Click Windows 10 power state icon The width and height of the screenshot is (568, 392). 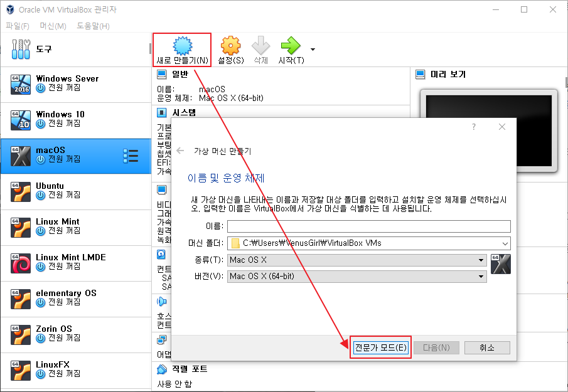41,124
